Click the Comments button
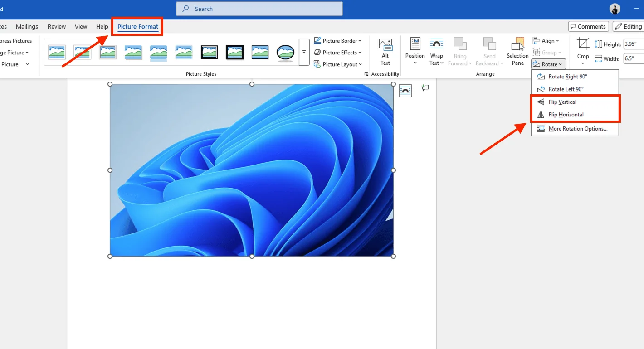Viewport: 644px width, 349px height. (x=588, y=26)
